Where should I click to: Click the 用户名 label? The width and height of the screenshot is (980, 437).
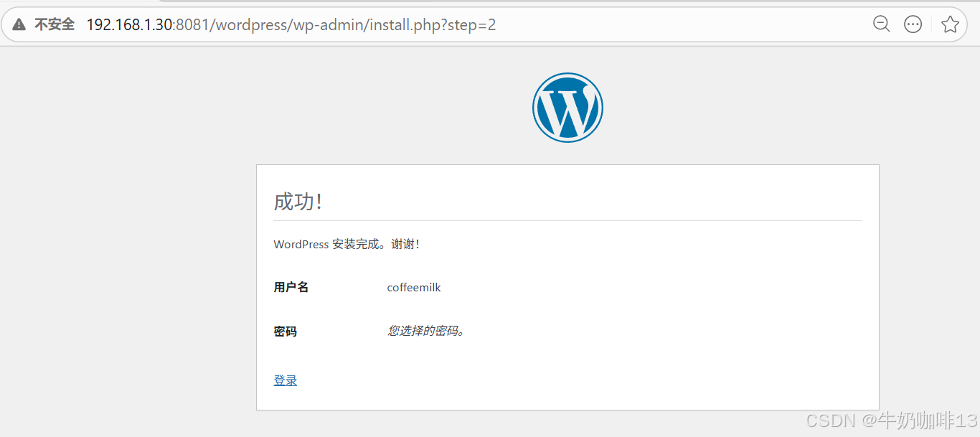291,287
